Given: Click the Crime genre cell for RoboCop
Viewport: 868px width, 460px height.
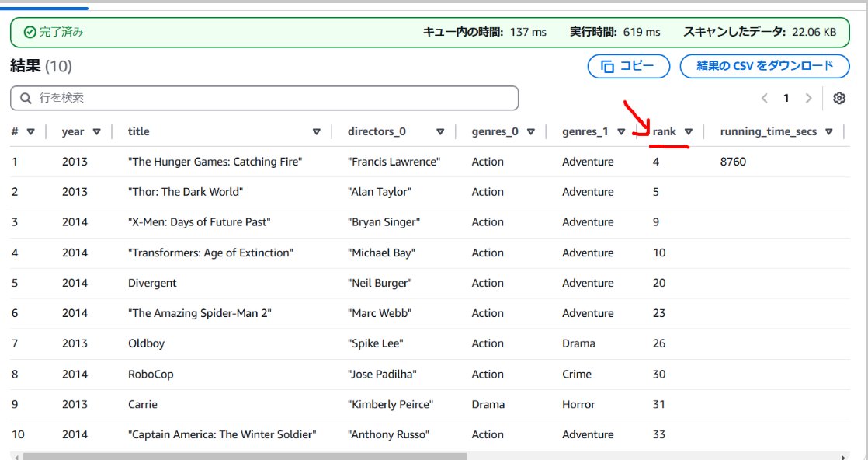Looking at the screenshot, I should tap(577, 374).
